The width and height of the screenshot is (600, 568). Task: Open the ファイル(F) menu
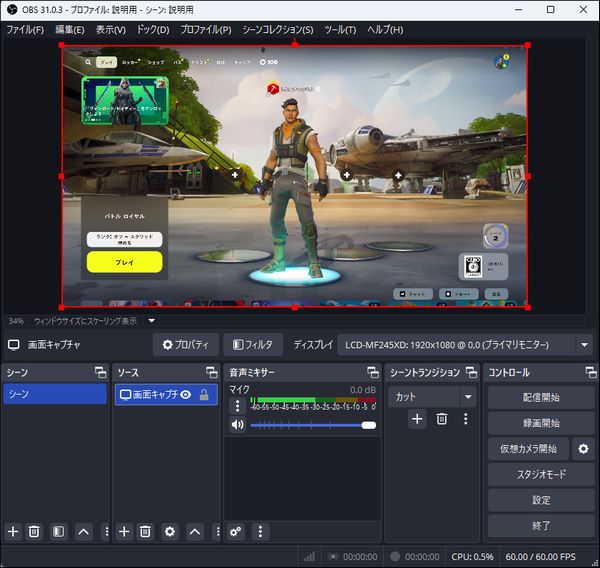pos(25,29)
